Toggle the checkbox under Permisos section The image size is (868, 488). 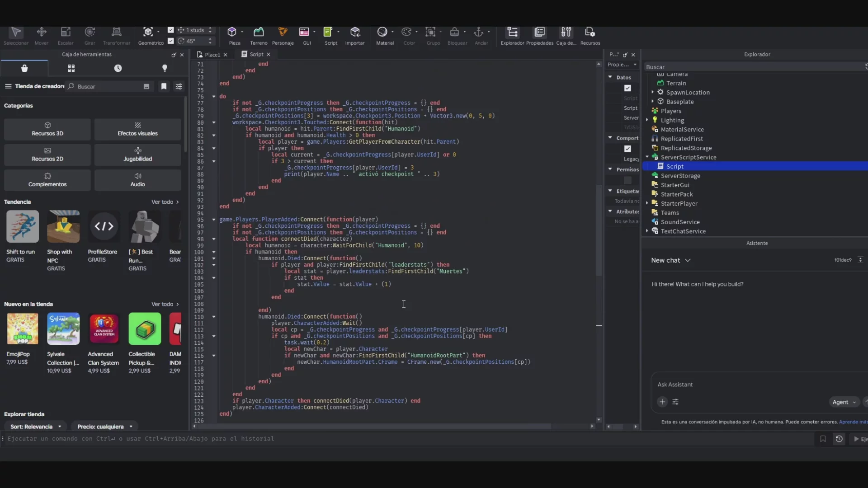click(x=627, y=180)
